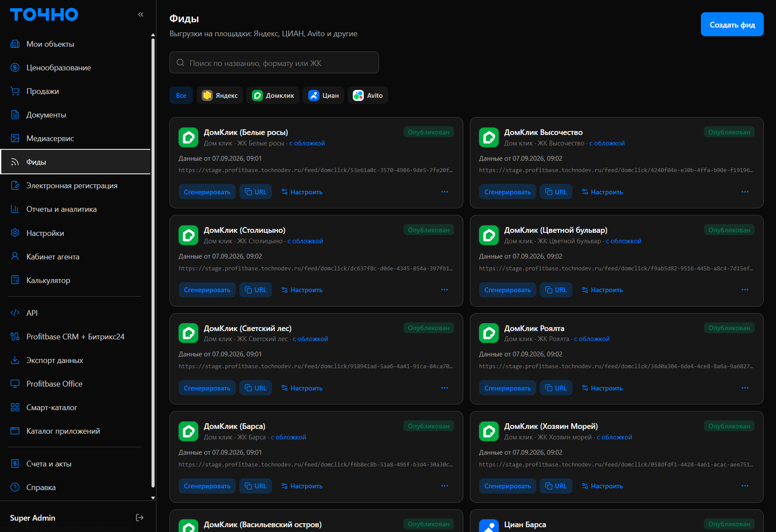Click the ДомКлик (Светский лес) feed URL text

[x=316, y=366]
